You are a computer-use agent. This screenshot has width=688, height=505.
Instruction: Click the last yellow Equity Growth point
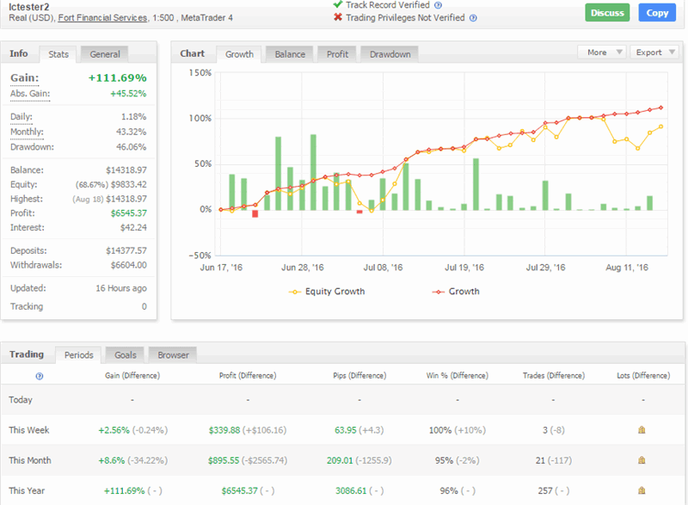click(661, 127)
